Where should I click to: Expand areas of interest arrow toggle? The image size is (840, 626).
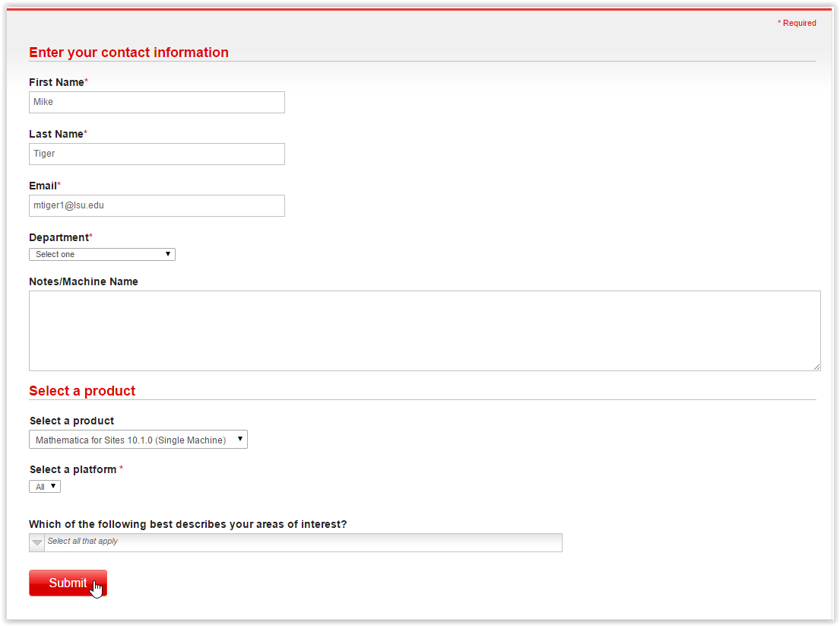click(x=37, y=543)
